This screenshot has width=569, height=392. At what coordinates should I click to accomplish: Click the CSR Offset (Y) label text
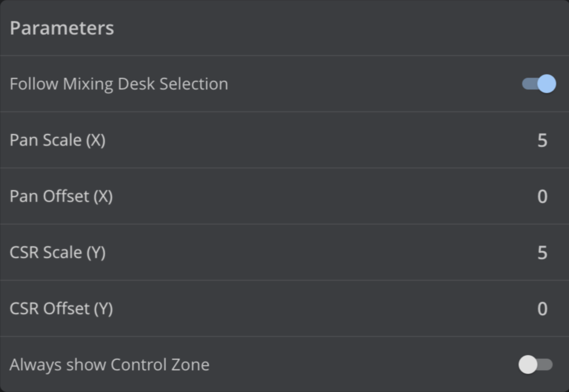coord(61,309)
